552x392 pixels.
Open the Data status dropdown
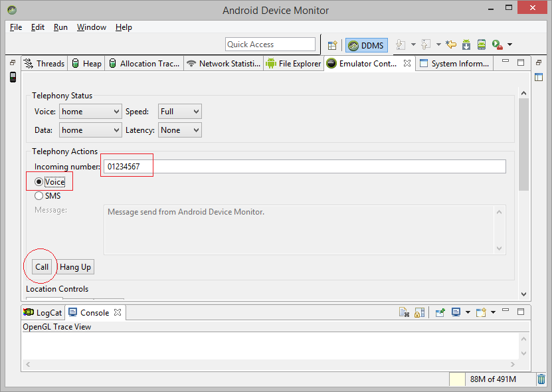coord(90,130)
